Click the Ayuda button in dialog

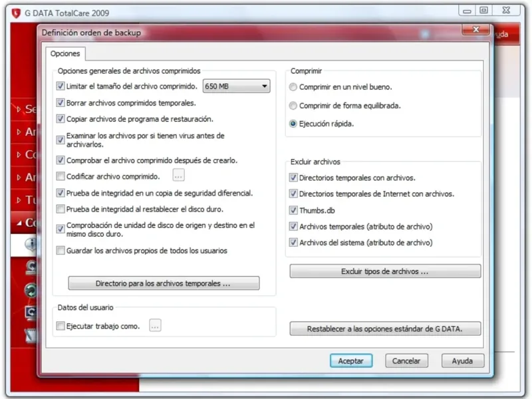point(462,360)
